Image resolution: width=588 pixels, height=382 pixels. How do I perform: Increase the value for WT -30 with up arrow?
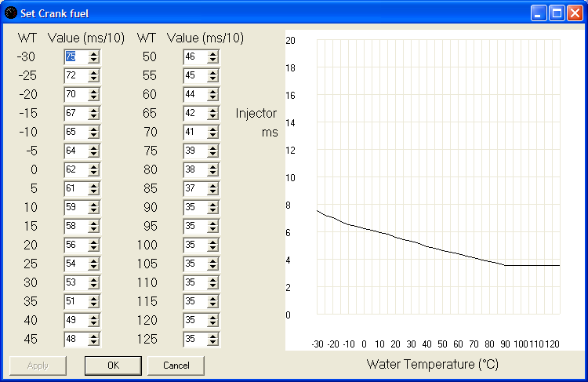pyautogui.click(x=94, y=54)
